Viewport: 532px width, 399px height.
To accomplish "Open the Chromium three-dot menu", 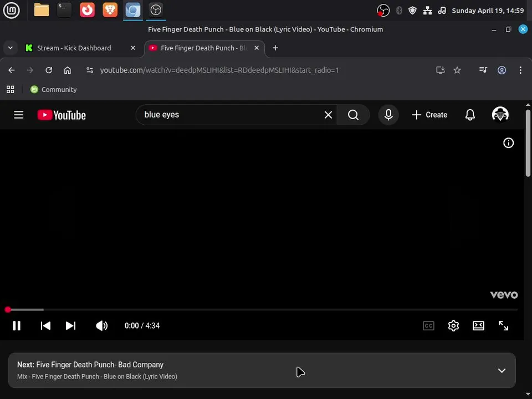I will 520,70.
